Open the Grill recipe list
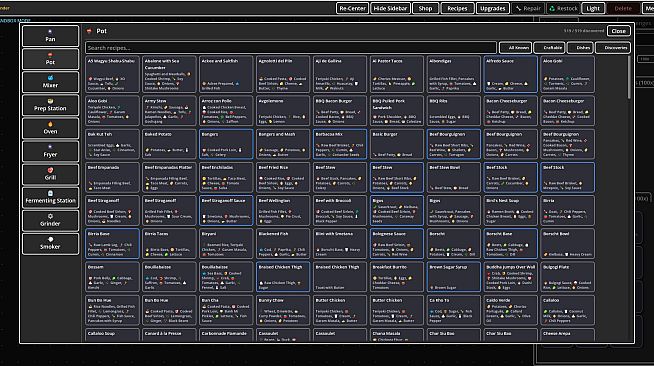The width and height of the screenshot is (654, 366). click(50, 174)
